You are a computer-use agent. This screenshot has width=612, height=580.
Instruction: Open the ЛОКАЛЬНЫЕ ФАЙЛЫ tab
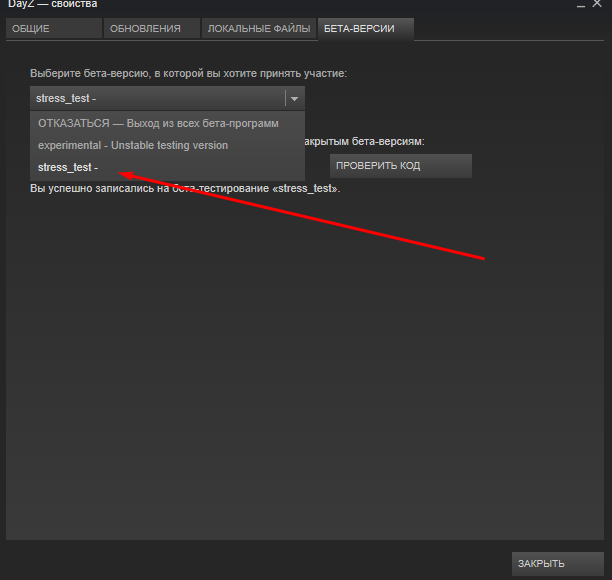(259, 28)
